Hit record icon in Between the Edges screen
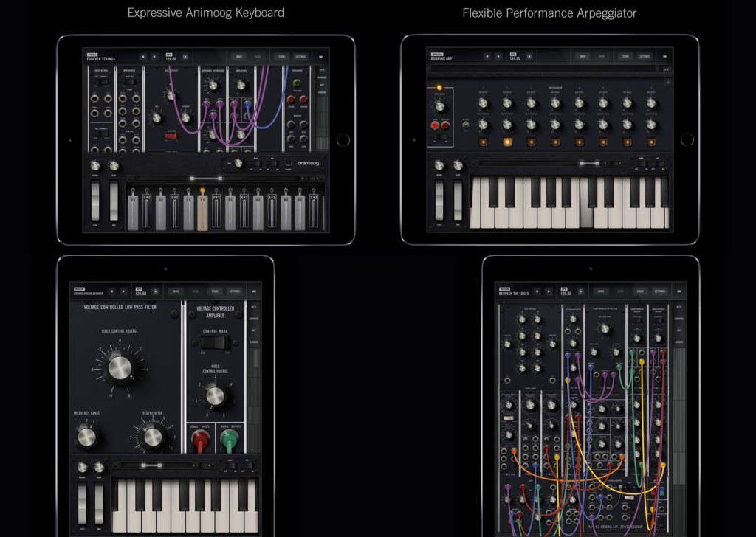Screen dimensions: 756x537 coord(580,291)
